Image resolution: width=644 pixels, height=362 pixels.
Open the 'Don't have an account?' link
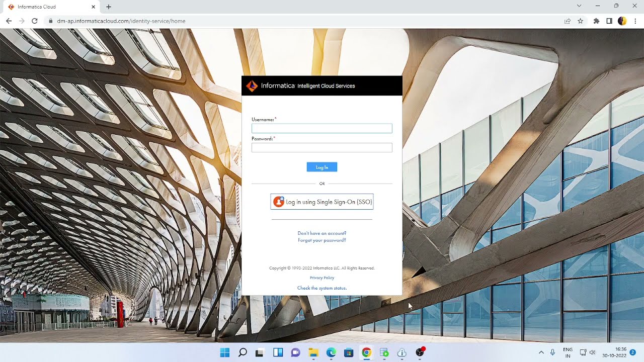coord(322,233)
